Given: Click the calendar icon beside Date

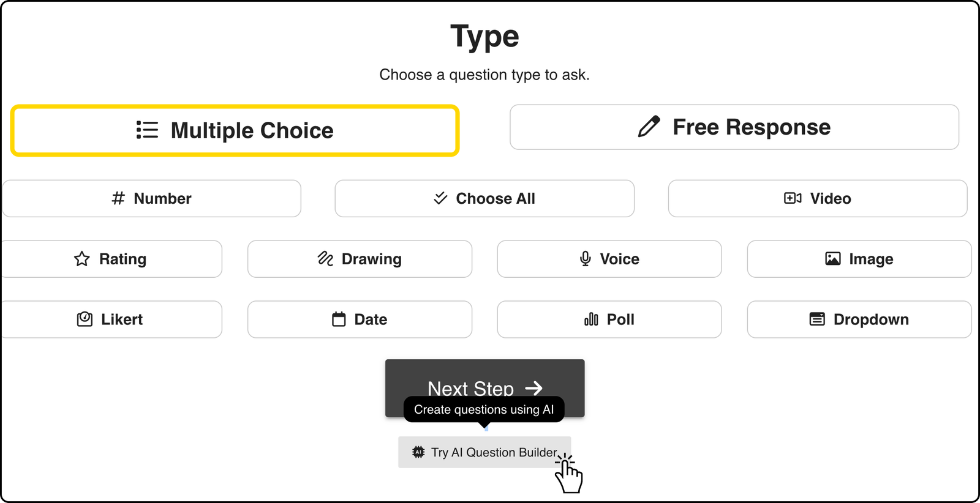Looking at the screenshot, I should 339,319.
